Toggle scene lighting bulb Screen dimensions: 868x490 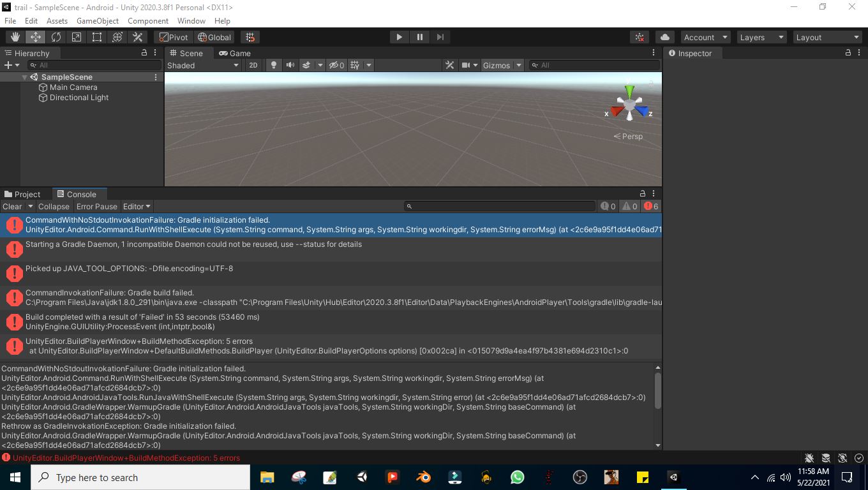click(274, 65)
